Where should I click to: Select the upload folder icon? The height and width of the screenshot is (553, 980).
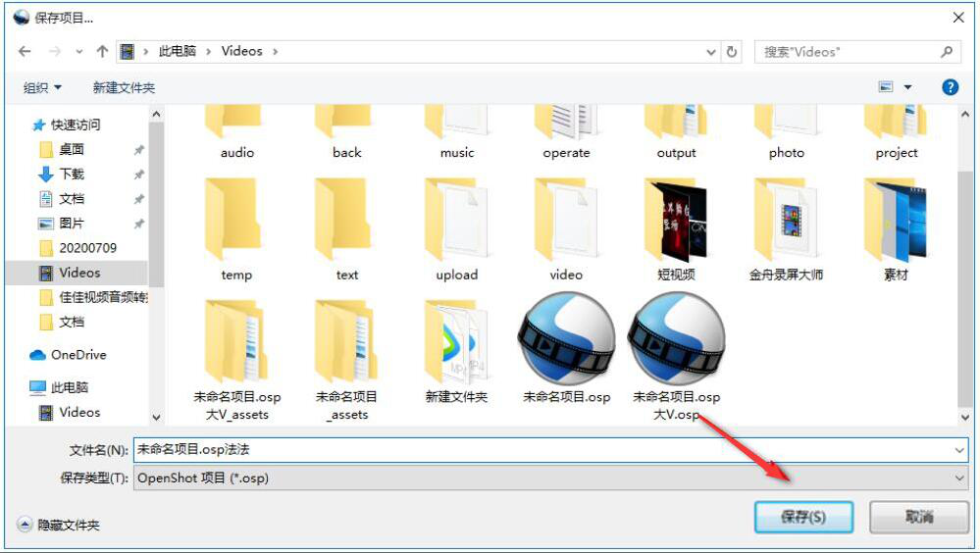coord(457,219)
